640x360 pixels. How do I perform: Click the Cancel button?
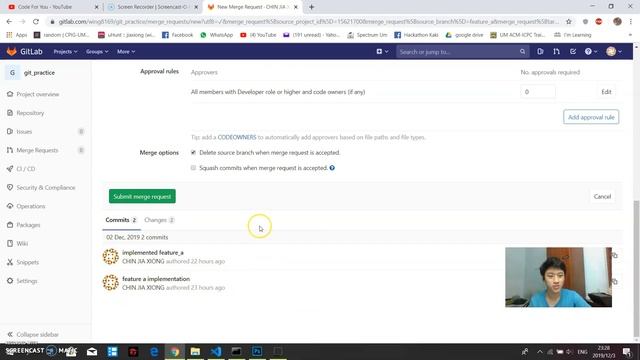pyautogui.click(x=602, y=196)
